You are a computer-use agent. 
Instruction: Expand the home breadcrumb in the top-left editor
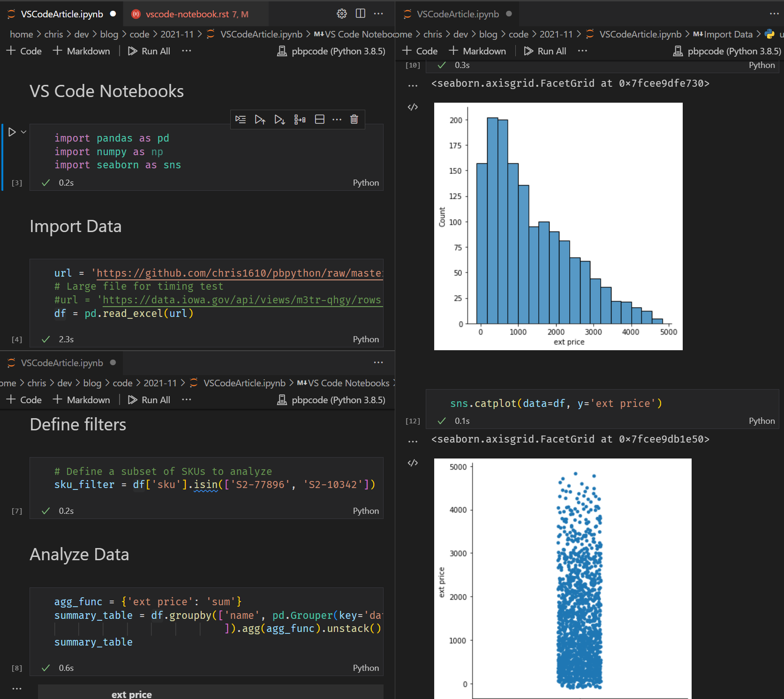point(21,34)
